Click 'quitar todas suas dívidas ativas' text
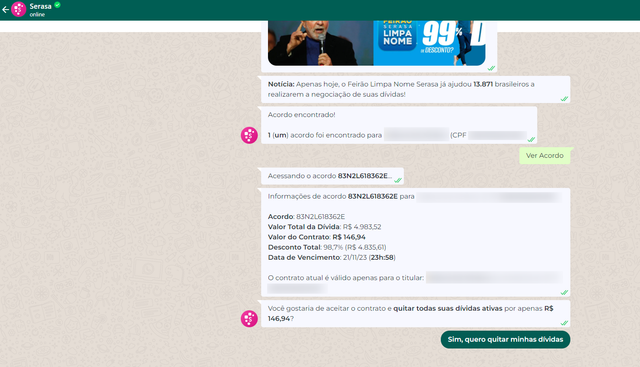Screen dimensions: 640x367 448,308
